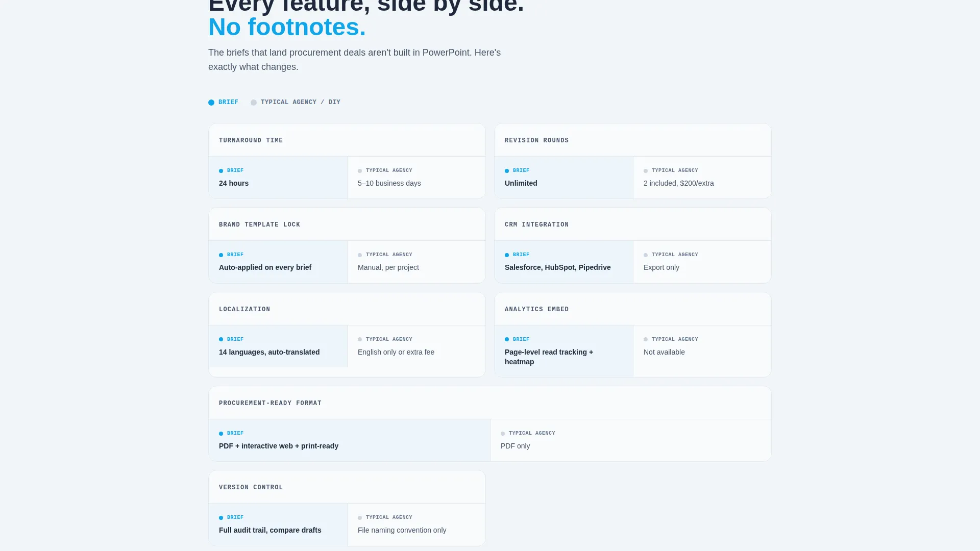Click 'Salesforce, HubSpot, Pipedrive' text

click(x=557, y=267)
